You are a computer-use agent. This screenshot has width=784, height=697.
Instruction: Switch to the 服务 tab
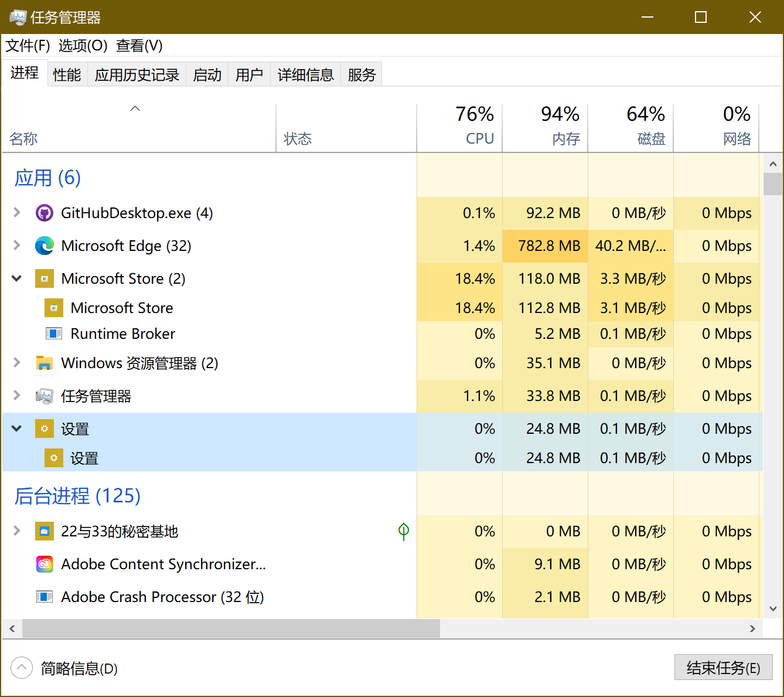coord(362,74)
